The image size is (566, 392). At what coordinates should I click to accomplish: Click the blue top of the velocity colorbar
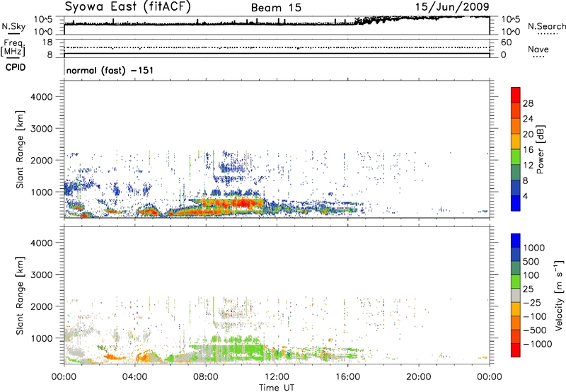516,241
